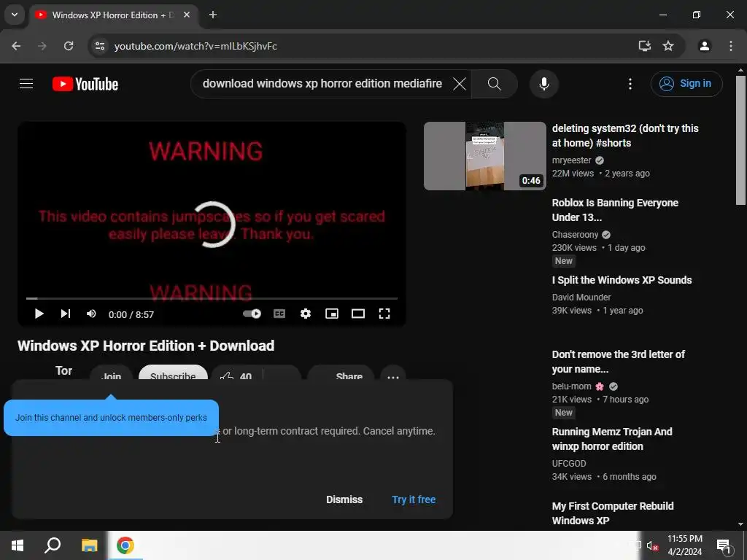Go to the YouTube home logo

point(85,84)
